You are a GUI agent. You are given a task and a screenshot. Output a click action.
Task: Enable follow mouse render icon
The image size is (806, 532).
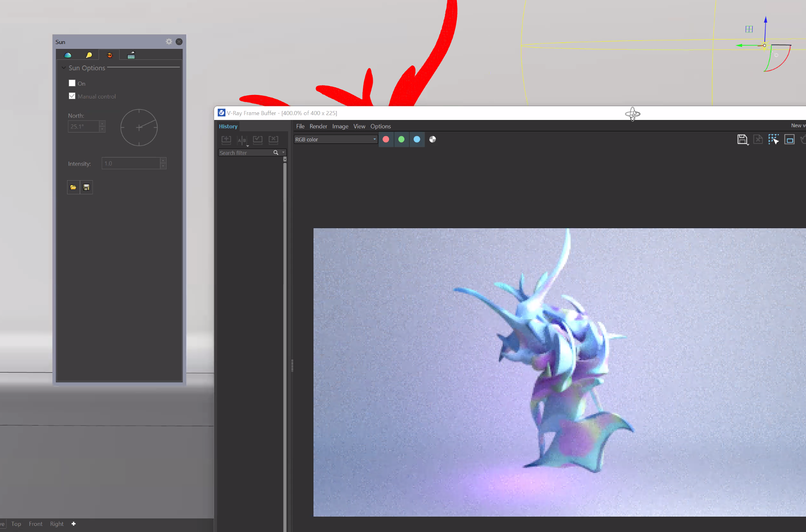click(774, 139)
